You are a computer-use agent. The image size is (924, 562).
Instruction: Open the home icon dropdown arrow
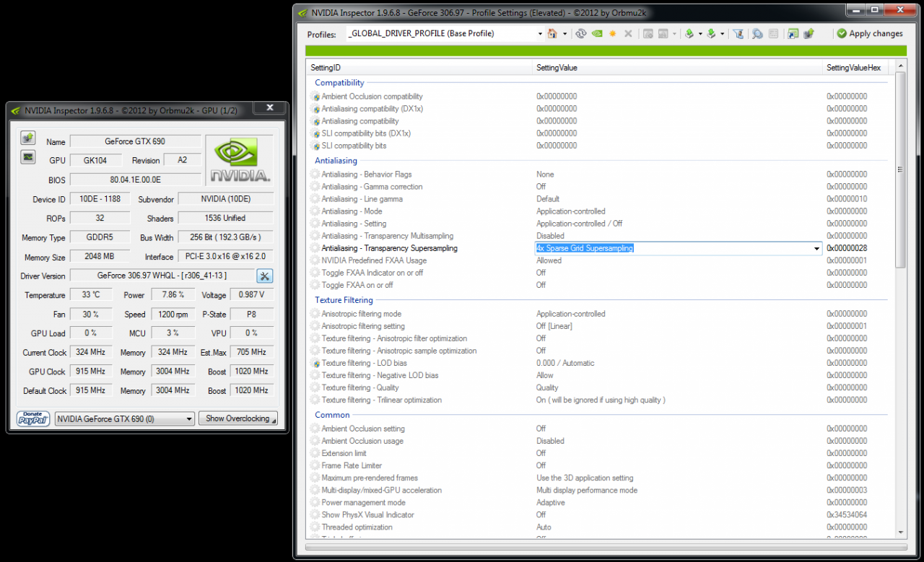coord(565,34)
